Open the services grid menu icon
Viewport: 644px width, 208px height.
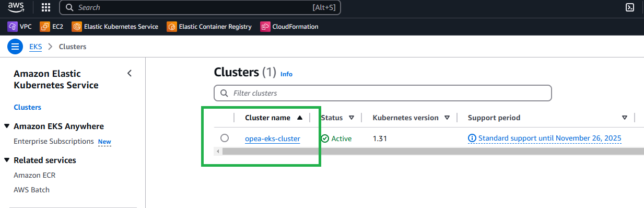46,7
